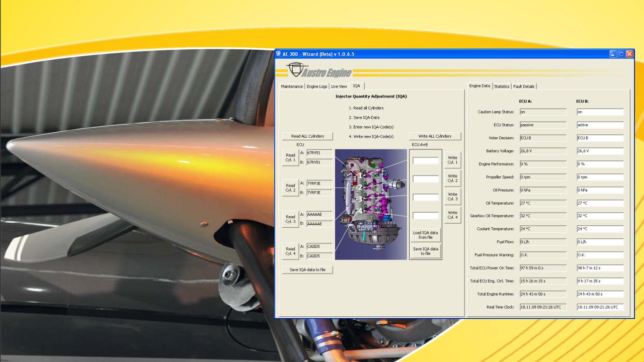Click the application icon in the title bar
This screenshot has width=644, height=362.
[278, 54]
